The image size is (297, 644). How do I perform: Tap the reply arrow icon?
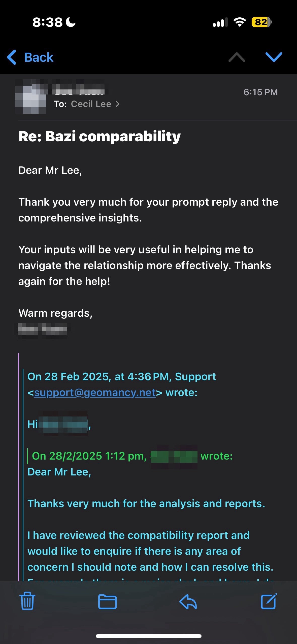pos(188,602)
